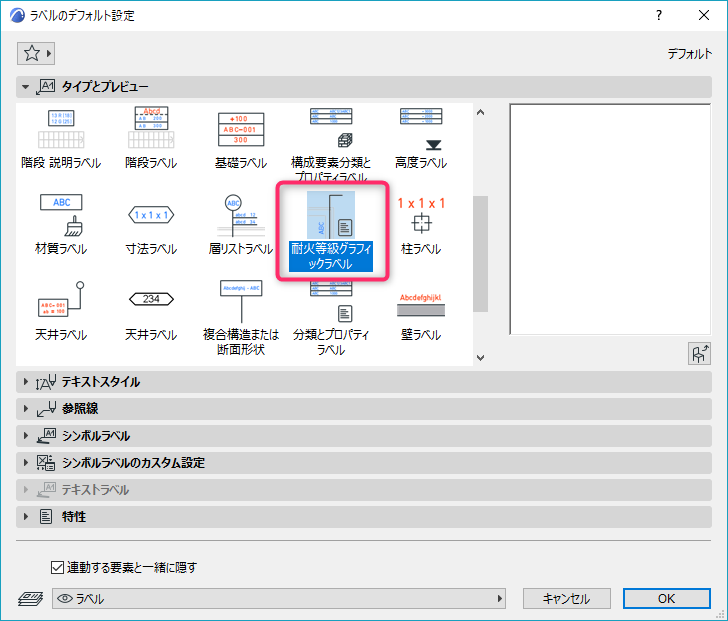728x621 pixels.
Task: Open the ラベル layer dropdown
Action: coord(279,599)
